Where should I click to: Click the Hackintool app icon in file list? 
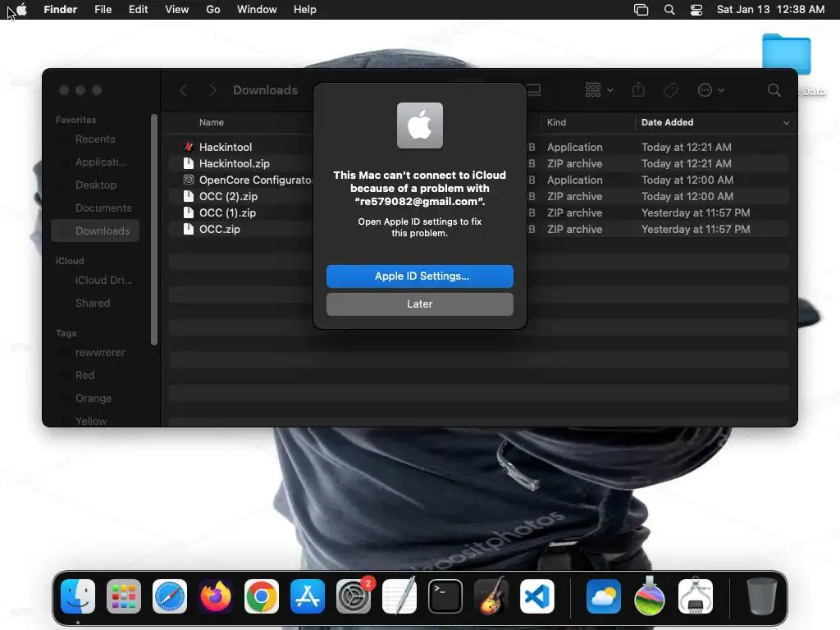tap(188, 147)
